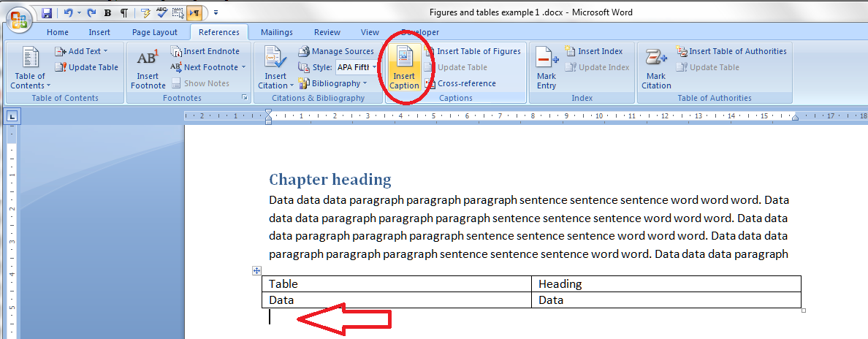The image size is (868, 339).
Task: Toggle the highlighted paragraph direction button
Action: 194,13
